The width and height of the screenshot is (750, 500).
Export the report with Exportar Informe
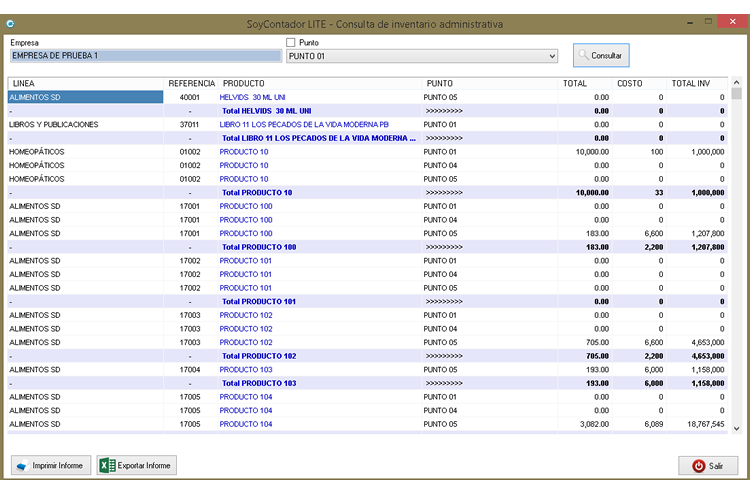(x=136, y=465)
